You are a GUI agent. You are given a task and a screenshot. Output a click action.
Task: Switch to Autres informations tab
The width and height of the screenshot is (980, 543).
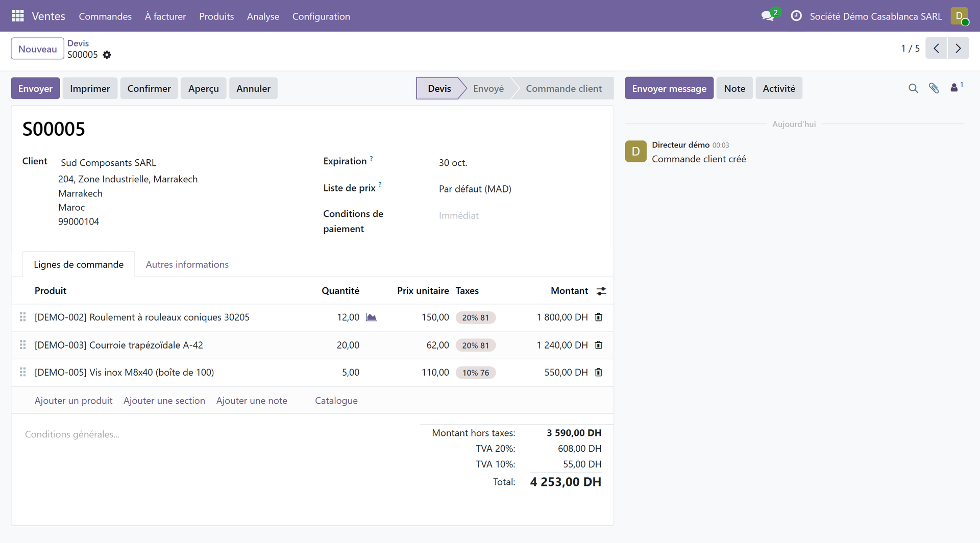[x=187, y=264]
